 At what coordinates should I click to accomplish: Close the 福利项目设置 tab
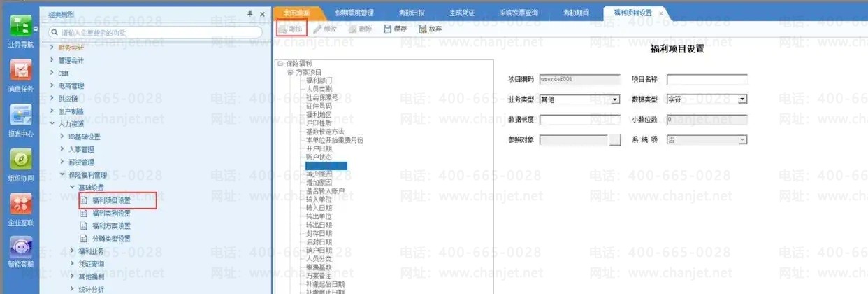click(x=661, y=13)
